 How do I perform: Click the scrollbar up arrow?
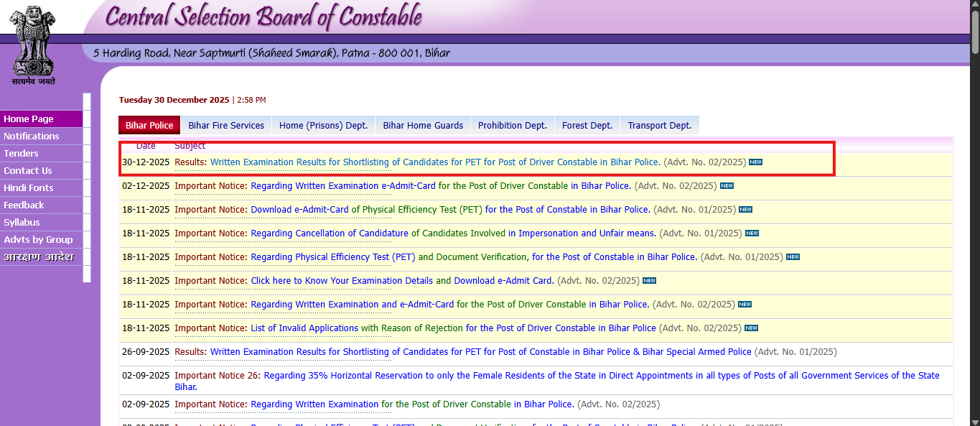coord(974,5)
